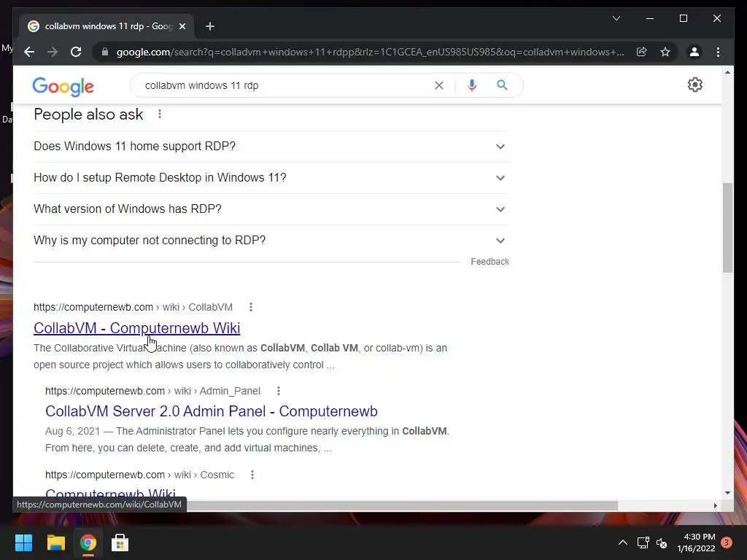Click the forward navigation arrow
This screenshot has width=747, height=560.
tap(53, 52)
